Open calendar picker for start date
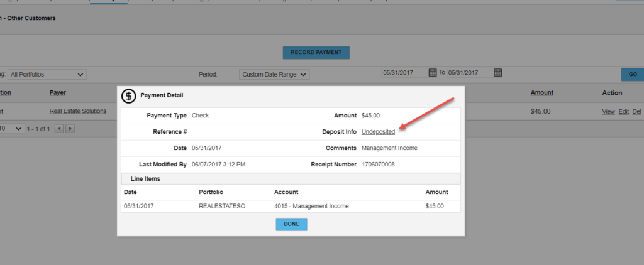 [x=433, y=73]
